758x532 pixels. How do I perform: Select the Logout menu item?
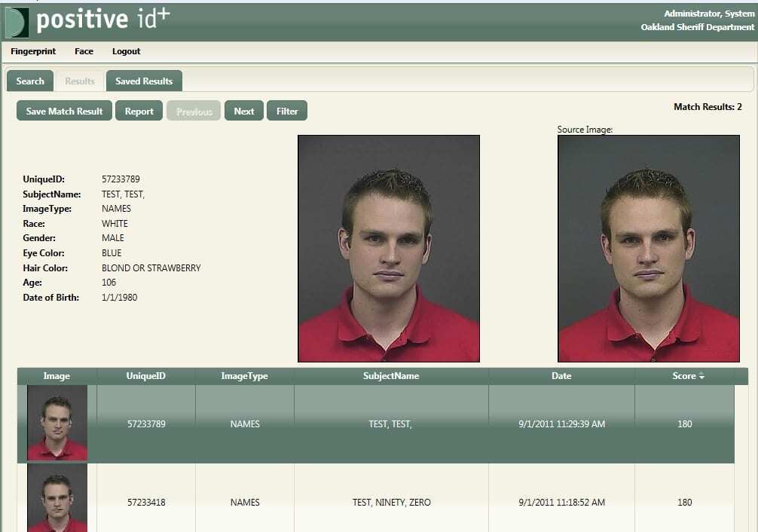pos(126,51)
